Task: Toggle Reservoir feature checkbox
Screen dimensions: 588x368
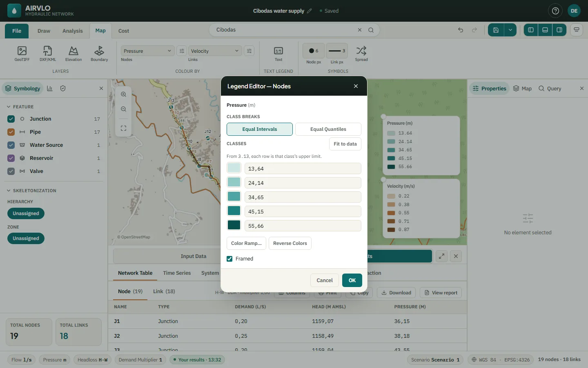Action: coord(11,158)
